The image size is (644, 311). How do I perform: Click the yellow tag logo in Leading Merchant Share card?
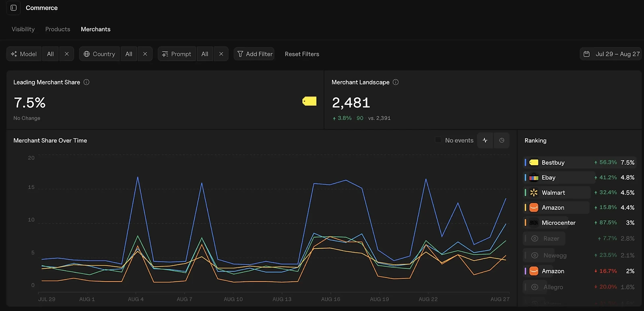click(x=310, y=101)
